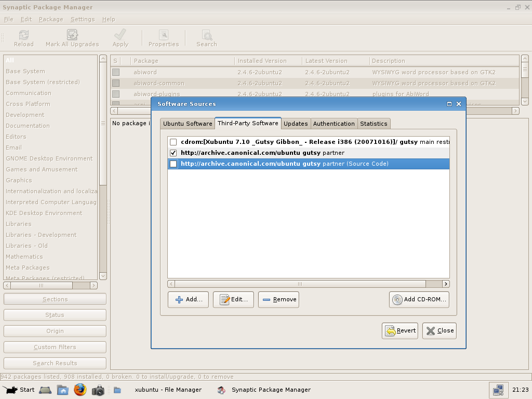Open the Edit menu
532x399 pixels.
pos(26,19)
